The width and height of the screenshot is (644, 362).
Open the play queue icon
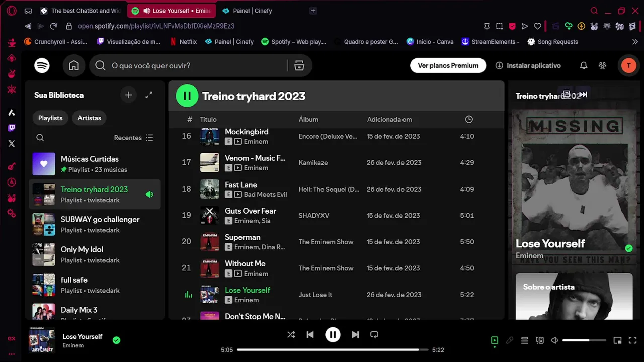tap(525, 340)
